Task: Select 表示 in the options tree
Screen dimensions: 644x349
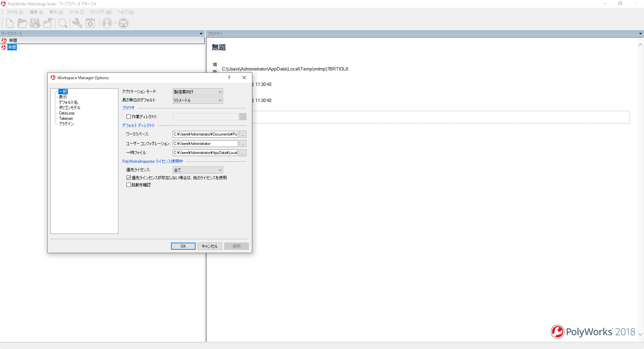Action: 63,97
